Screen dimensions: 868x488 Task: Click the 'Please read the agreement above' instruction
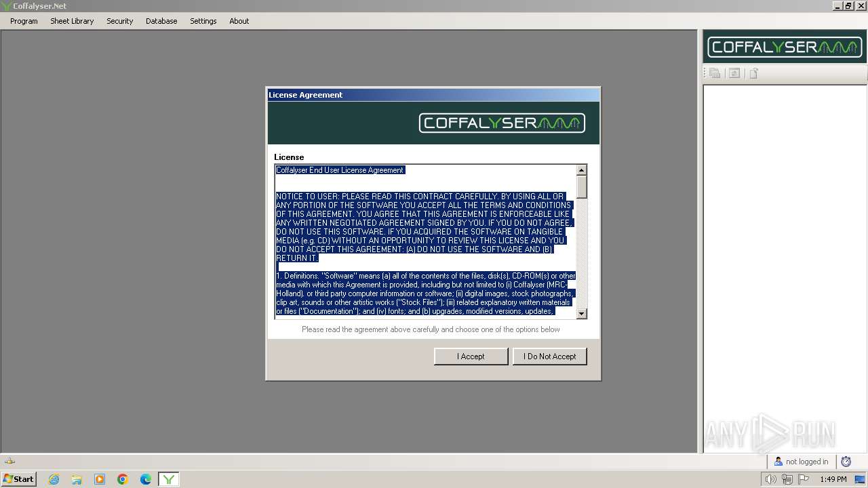coord(431,329)
